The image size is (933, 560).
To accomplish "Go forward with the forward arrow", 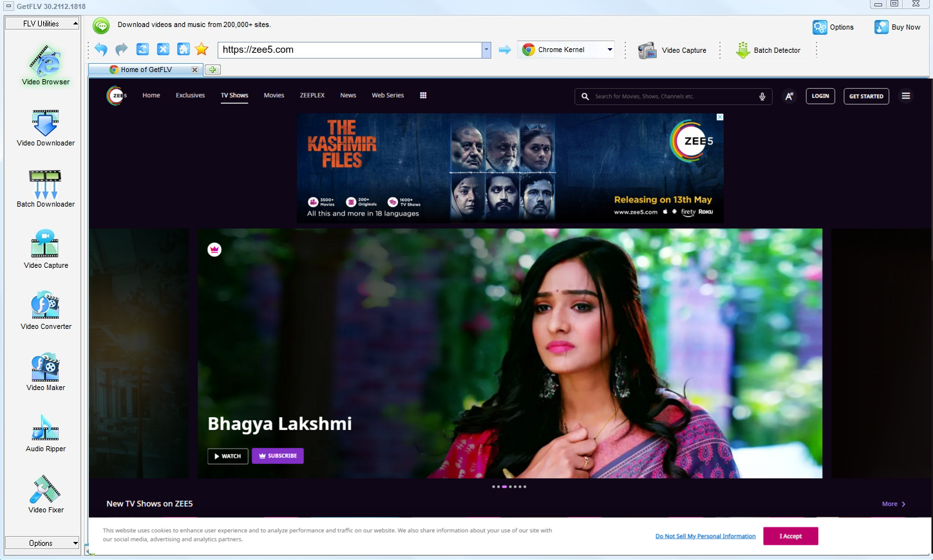I will [x=122, y=50].
